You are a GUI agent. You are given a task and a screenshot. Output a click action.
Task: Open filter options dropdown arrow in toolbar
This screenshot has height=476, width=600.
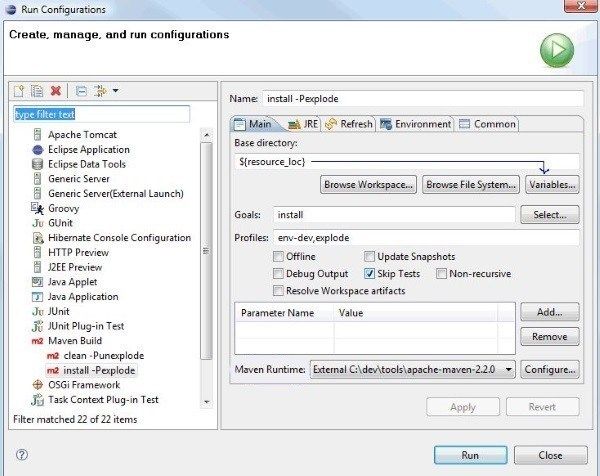[x=115, y=91]
